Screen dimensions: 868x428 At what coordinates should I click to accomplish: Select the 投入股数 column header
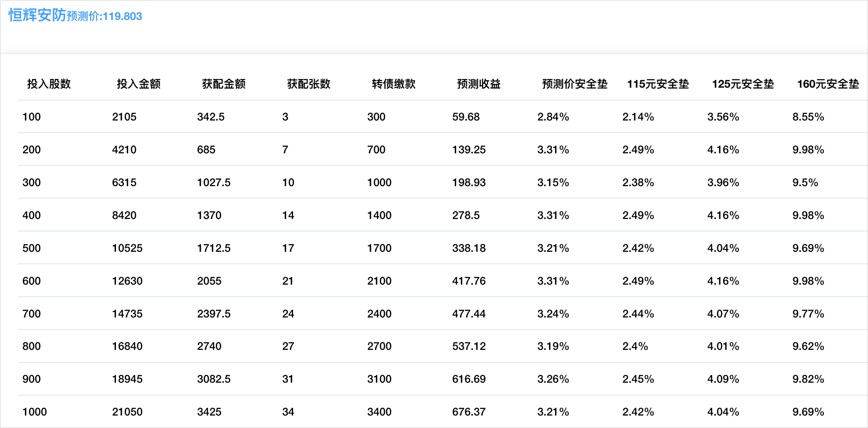click(x=49, y=84)
